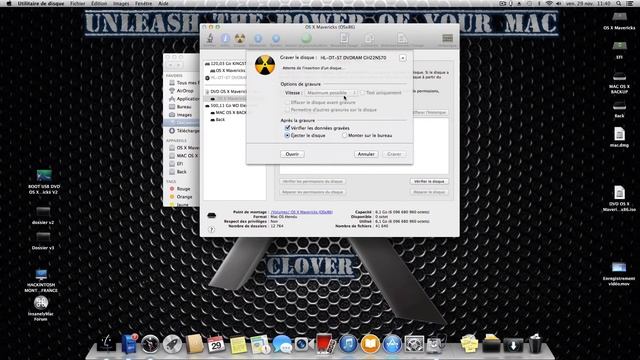Open the EFI volume on the desktop
Screen dimensions: 640x360
pyautogui.click(x=619, y=48)
